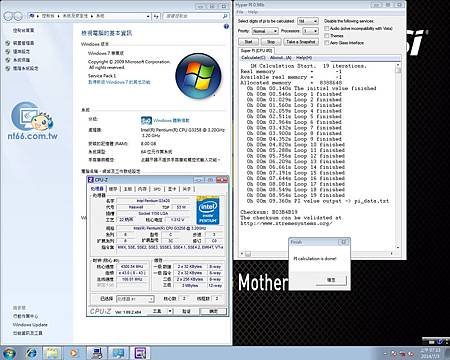
Task: Open the clock and date in system tray
Action: click(430, 353)
